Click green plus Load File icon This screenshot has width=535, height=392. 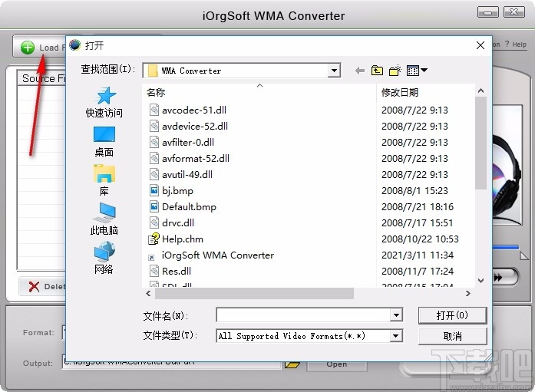(x=28, y=48)
